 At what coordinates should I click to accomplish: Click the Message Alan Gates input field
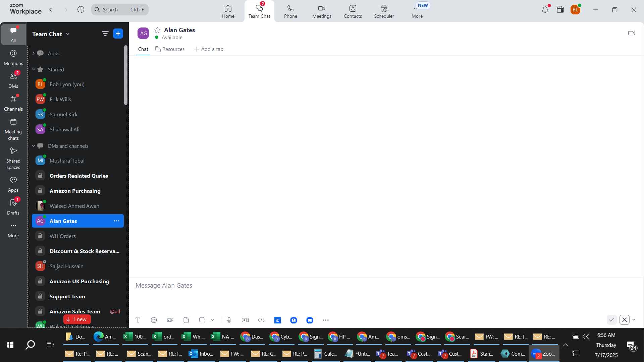386,286
